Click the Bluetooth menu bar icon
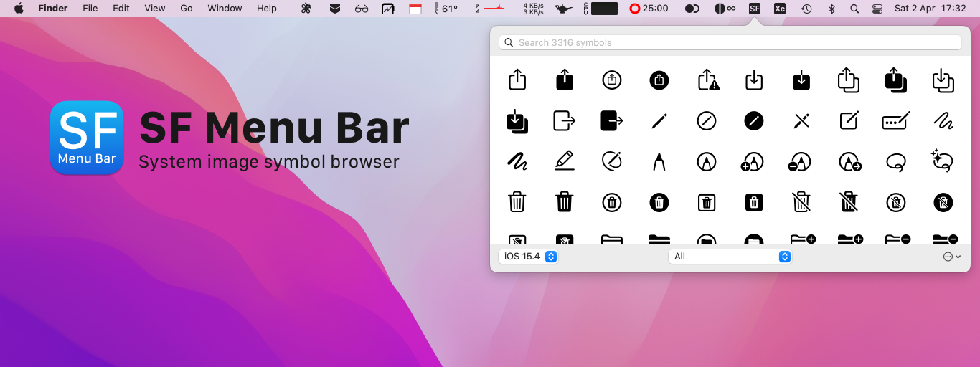 831,9
